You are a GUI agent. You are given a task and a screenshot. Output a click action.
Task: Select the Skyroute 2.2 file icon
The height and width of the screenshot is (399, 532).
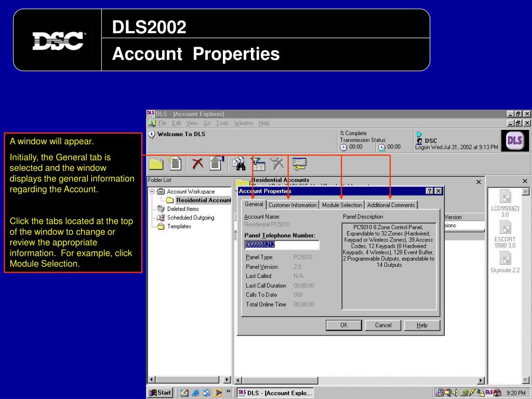tap(504, 258)
